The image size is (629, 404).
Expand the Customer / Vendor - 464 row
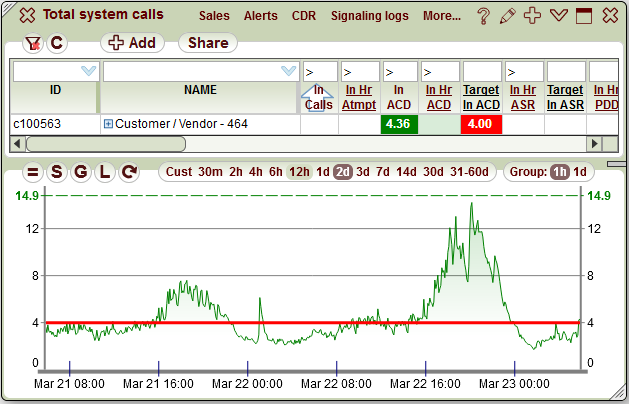[108, 124]
